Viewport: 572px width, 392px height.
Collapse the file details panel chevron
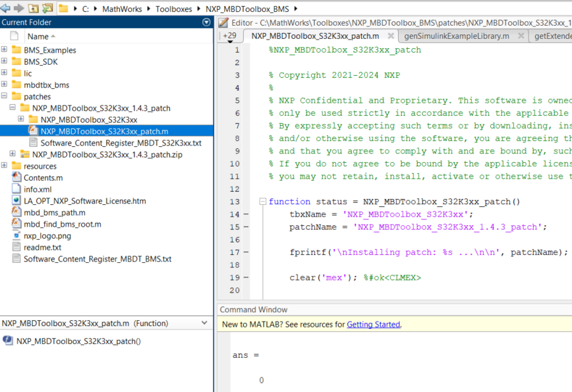pos(204,323)
